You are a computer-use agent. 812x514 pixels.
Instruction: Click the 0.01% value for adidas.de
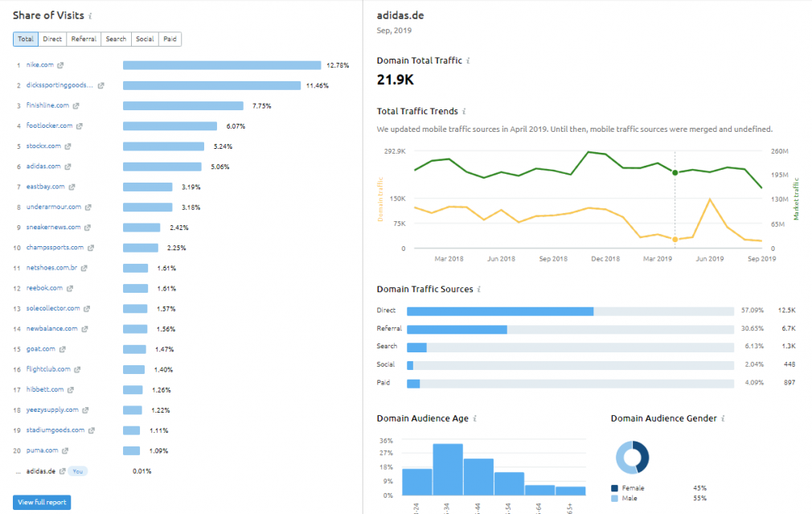pyautogui.click(x=141, y=471)
